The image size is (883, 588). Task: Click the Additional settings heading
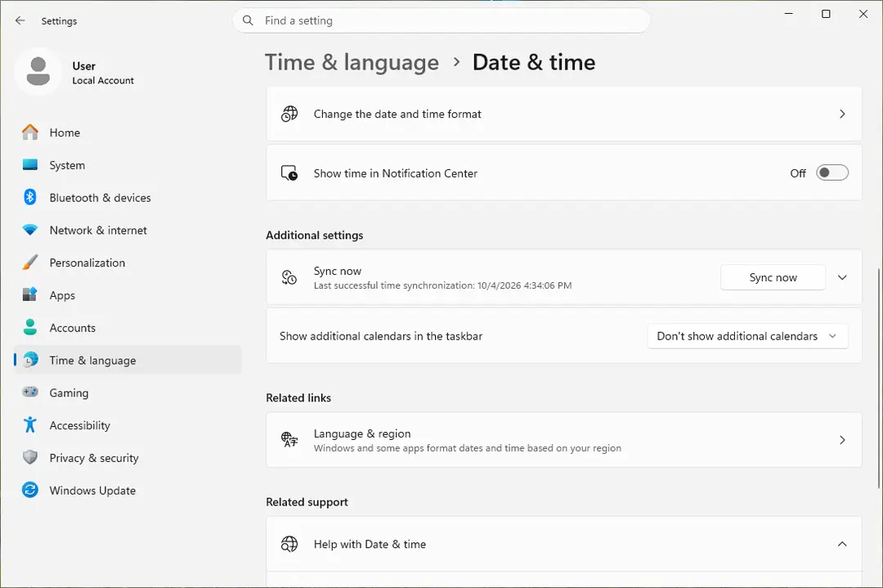pos(314,236)
